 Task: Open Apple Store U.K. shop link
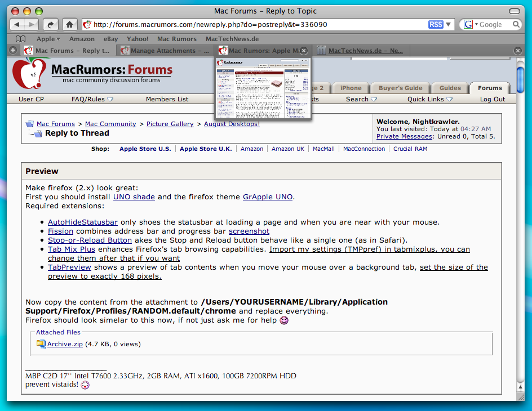pos(206,149)
